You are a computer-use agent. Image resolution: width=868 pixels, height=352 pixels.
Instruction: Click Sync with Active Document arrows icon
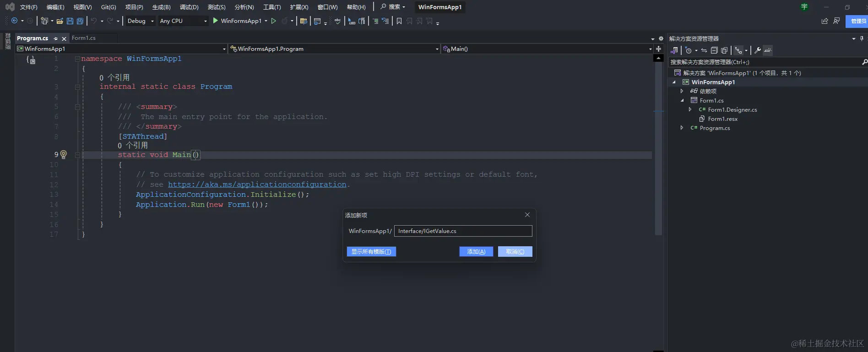point(704,50)
